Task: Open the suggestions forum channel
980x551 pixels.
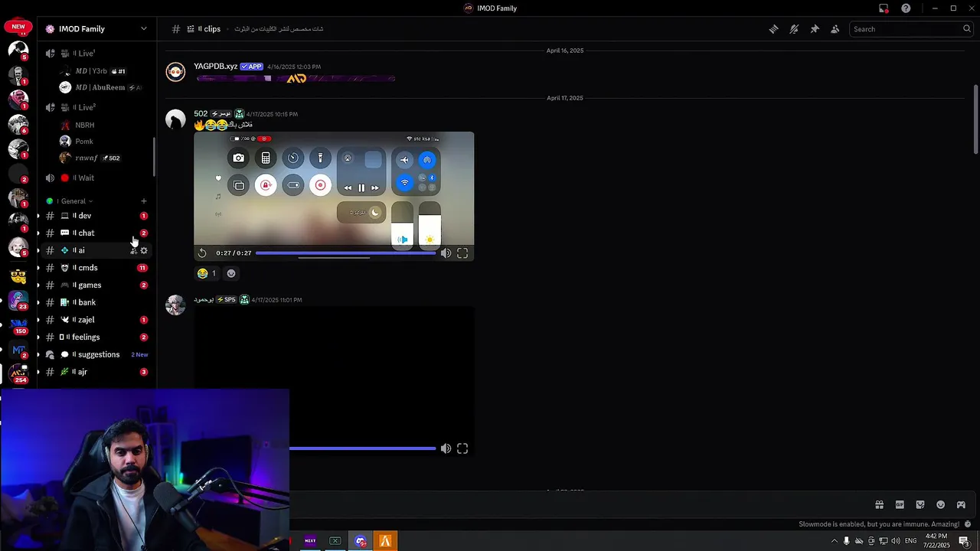Action: pyautogui.click(x=96, y=354)
